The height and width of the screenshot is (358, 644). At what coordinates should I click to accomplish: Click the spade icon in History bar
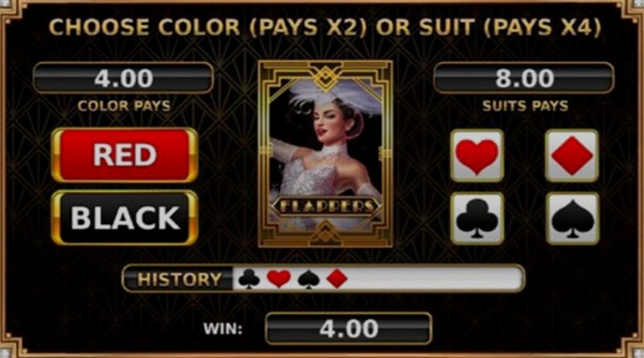[x=308, y=279]
